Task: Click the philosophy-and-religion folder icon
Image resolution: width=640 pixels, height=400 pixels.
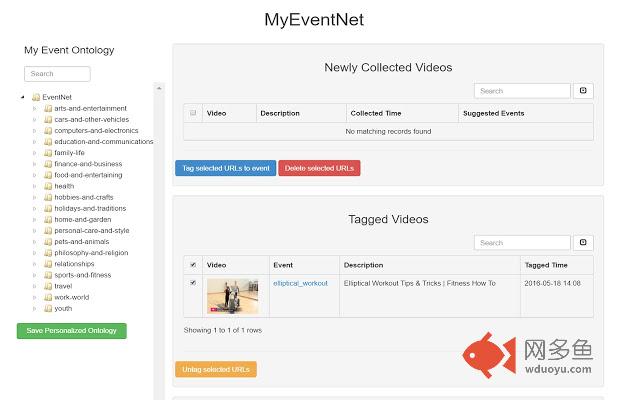Action: coord(48,253)
